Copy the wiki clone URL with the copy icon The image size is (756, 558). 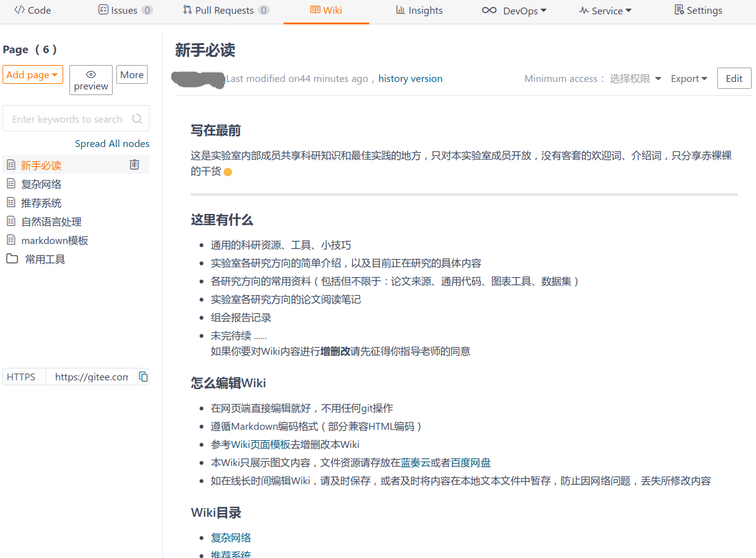tap(143, 377)
